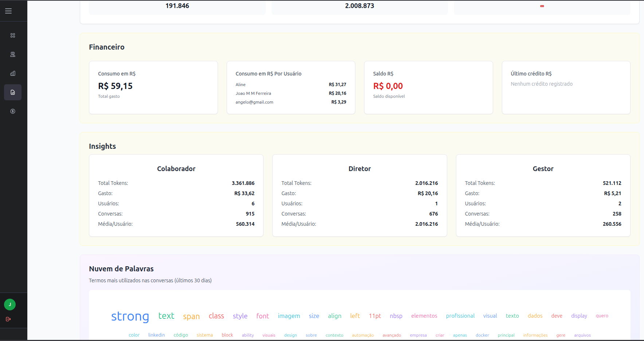The image size is (644, 341).
Task: Open the dashboard grid icon
Action: [13, 35]
